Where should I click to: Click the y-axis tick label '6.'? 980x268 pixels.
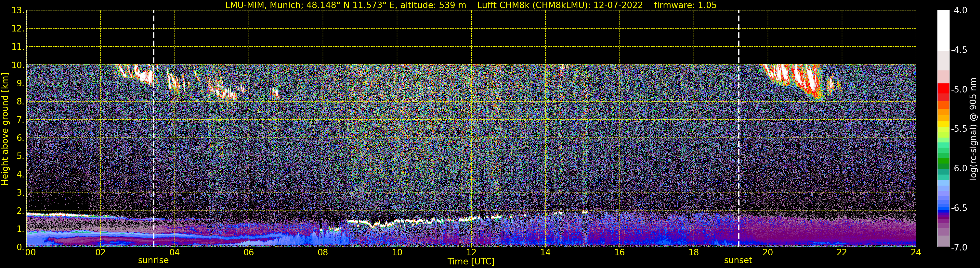coord(20,138)
